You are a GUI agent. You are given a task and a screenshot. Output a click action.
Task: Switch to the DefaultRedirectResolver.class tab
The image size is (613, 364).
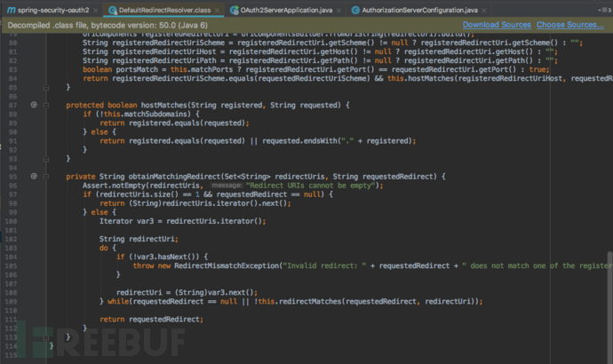(x=164, y=10)
